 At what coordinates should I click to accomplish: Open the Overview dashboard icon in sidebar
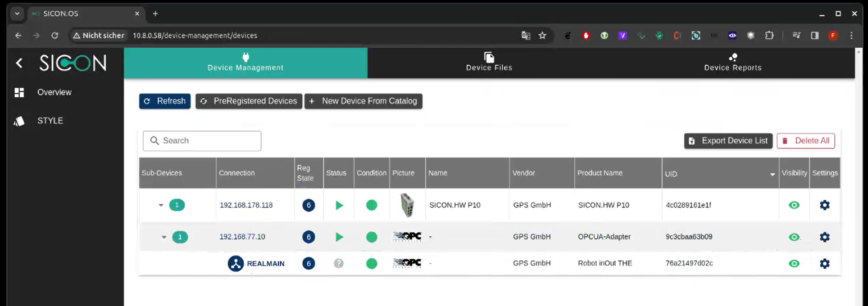(20, 92)
